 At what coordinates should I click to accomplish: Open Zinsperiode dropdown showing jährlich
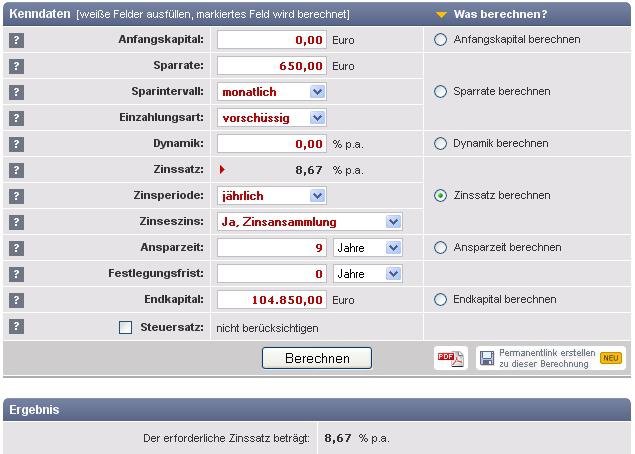click(272, 196)
